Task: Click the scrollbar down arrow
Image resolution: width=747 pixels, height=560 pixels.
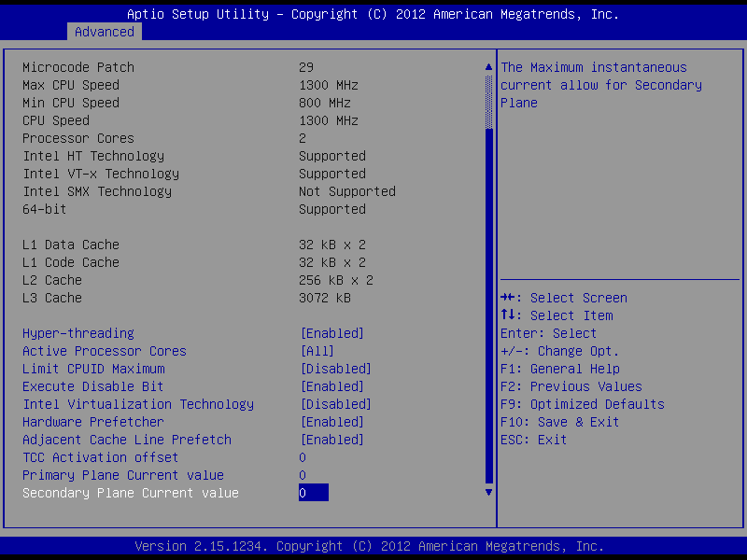Action: (x=486, y=491)
